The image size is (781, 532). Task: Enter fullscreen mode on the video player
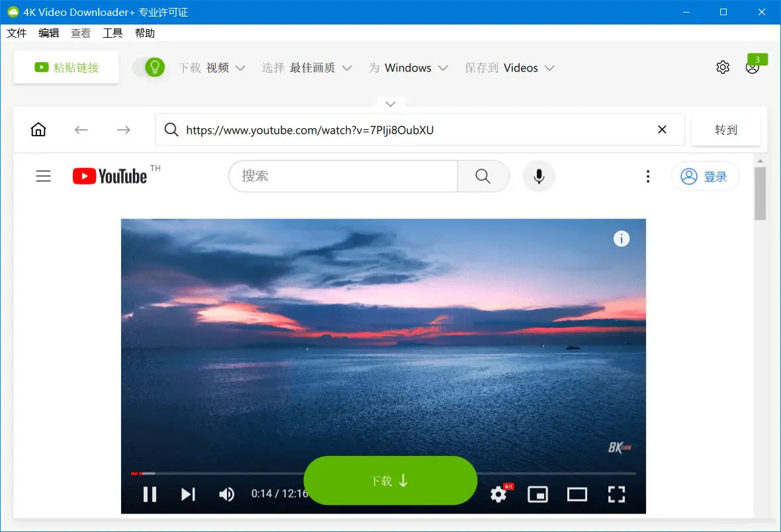pos(616,494)
